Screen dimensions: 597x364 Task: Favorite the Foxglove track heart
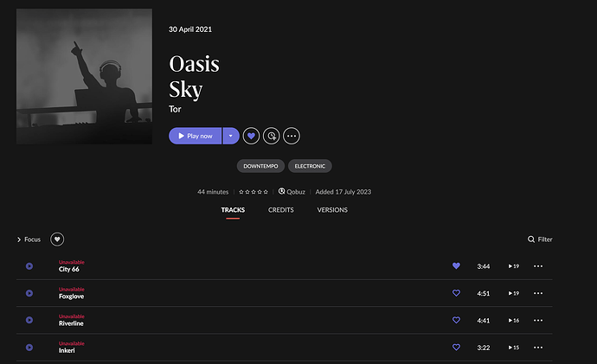coord(456,293)
